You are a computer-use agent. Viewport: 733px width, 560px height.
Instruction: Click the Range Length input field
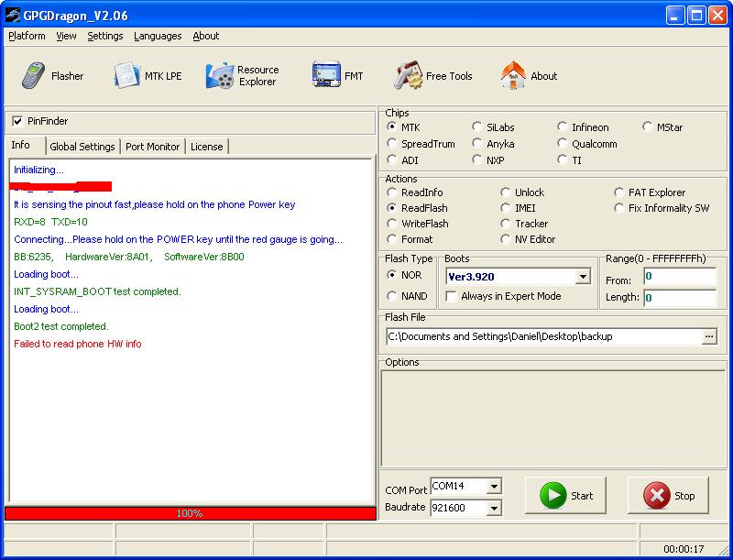(680, 297)
